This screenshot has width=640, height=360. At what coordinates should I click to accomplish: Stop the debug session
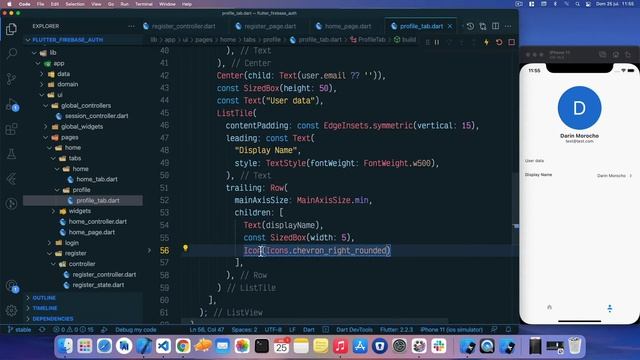click(511, 42)
